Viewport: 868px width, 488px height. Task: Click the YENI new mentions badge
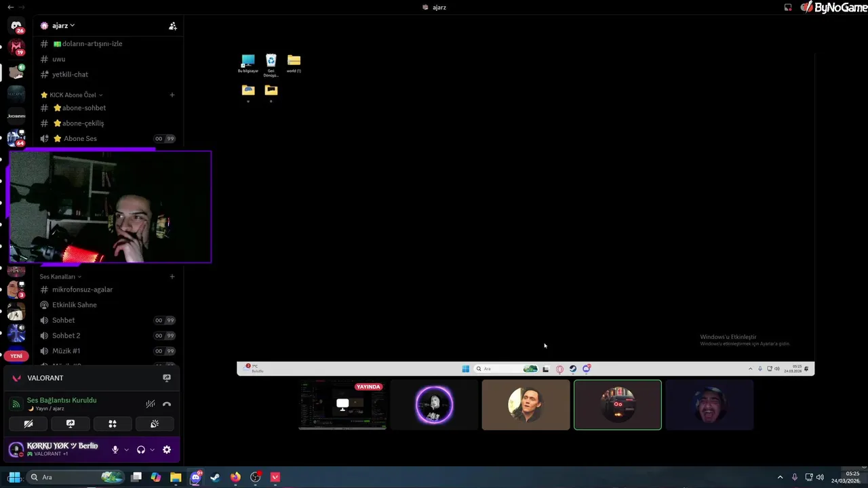click(16, 356)
